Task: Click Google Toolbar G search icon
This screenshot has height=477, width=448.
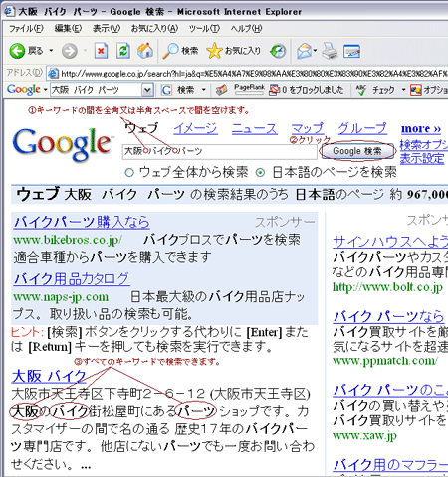Action: [x=166, y=90]
